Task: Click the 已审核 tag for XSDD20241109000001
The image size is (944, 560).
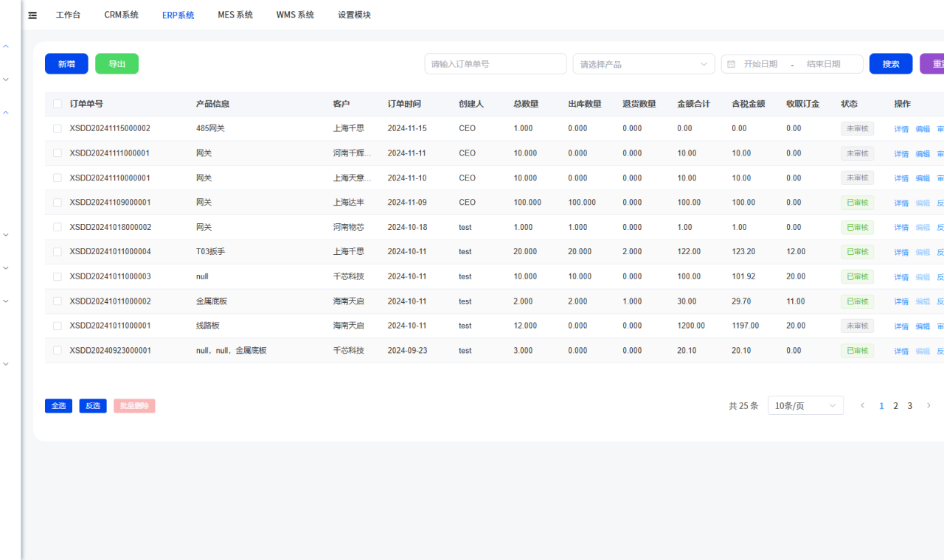Action: point(857,203)
